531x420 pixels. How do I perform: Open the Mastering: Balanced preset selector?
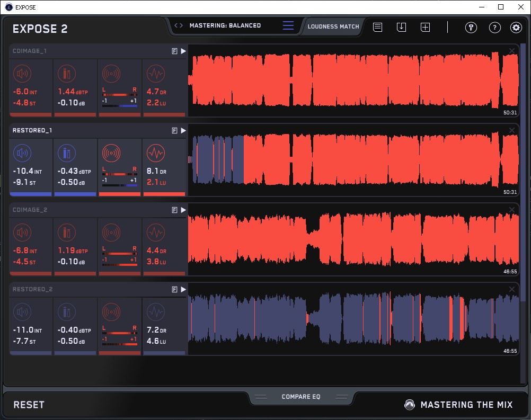click(x=225, y=25)
